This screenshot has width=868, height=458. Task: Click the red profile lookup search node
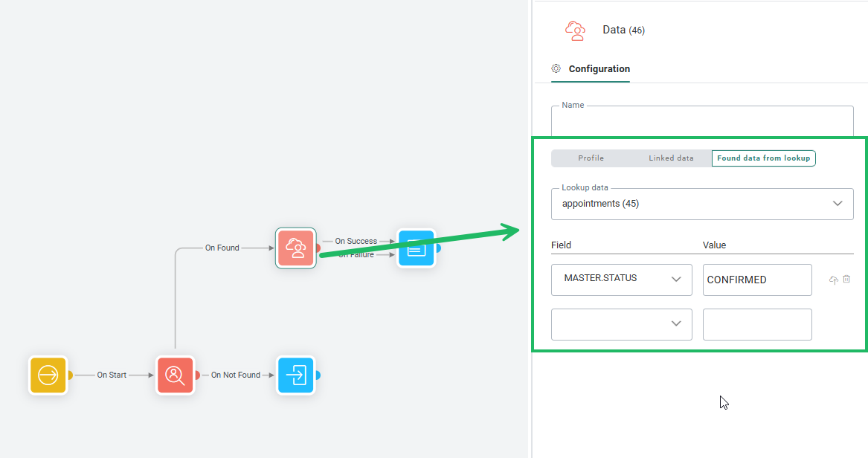click(175, 375)
